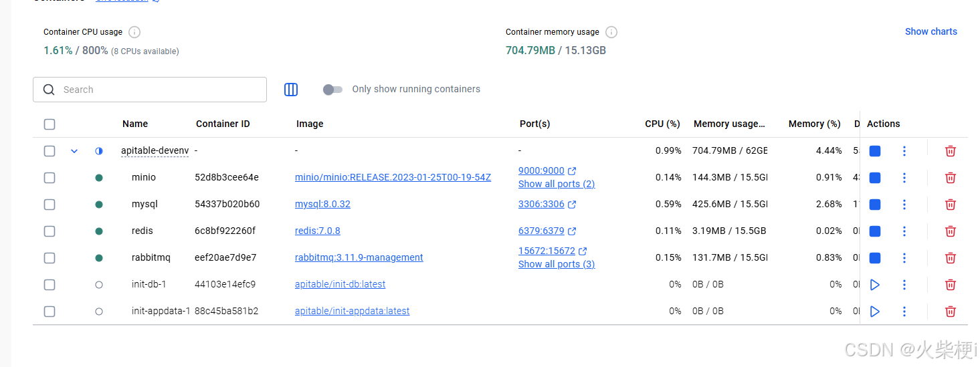Click the Show charts link
Image resolution: width=980 pixels, height=367 pixels.
[x=931, y=31]
